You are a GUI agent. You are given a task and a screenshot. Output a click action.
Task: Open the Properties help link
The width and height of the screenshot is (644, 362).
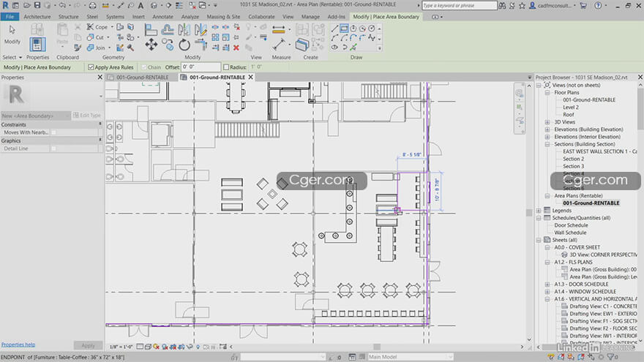(18, 344)
